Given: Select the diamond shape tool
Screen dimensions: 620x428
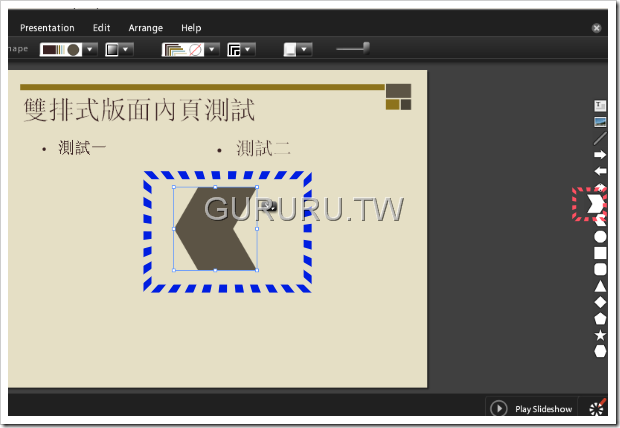Looking at the screenshot, I should click(x=600, y=302).
